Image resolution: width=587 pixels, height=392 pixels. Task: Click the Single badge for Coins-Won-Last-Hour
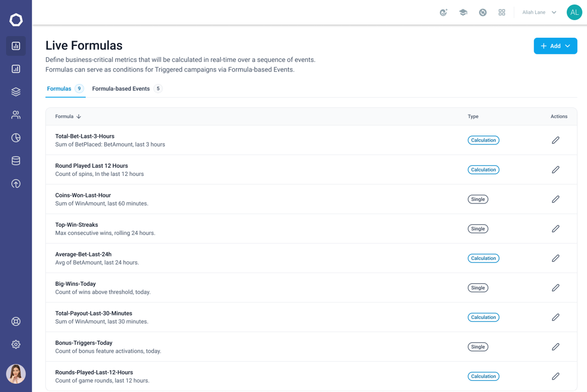coord(478,200)
